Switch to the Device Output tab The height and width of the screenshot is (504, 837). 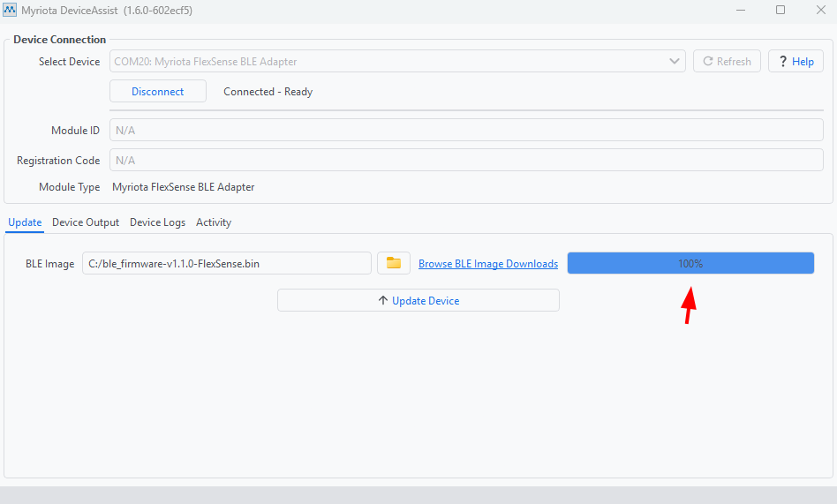pos(86,222)
